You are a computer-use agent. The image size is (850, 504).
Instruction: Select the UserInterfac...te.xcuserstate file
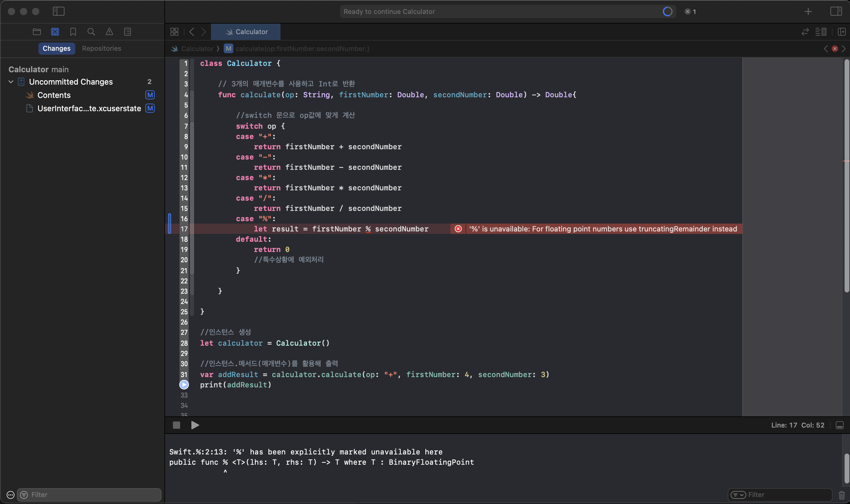[82, 108]
